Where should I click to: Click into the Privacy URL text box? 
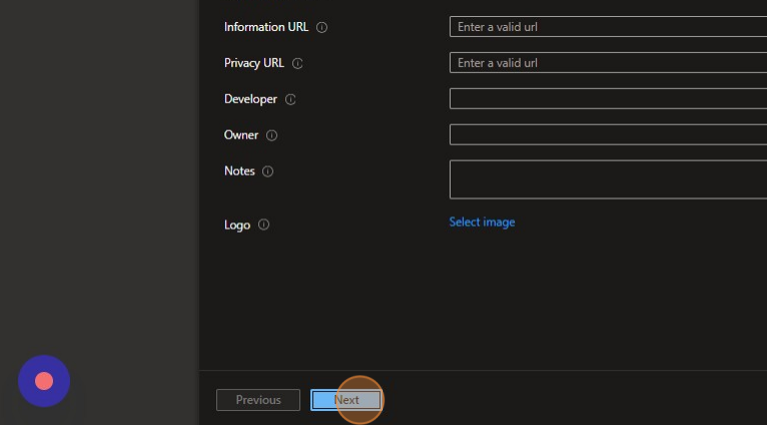coord(608,63)
